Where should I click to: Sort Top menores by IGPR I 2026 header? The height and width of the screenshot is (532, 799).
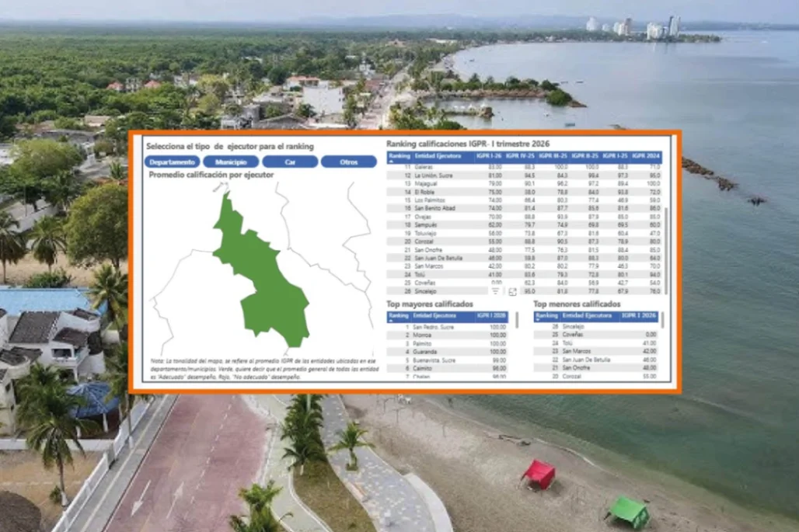click(x=639, y=316)
